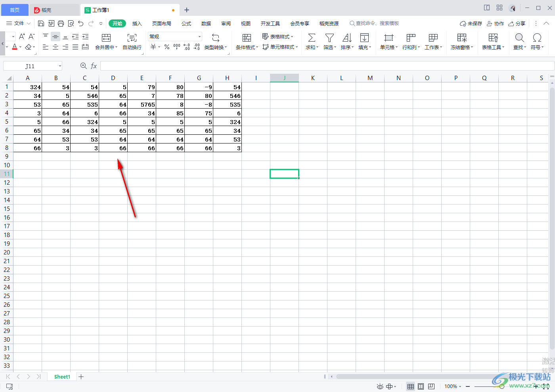Switch to page layout view in status bar
The width and height of the screenshot is (555, 392).
coord(421,386)
